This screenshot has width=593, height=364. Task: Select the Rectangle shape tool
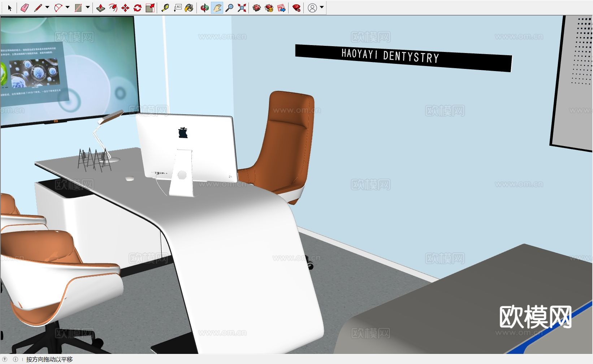click(78, 8)
